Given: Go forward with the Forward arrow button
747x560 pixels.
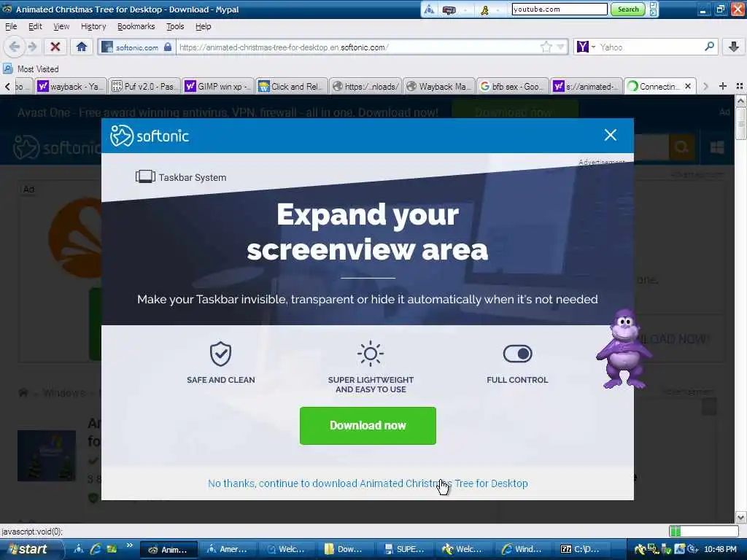Looking at the screenshot, I should coord(32,47).
